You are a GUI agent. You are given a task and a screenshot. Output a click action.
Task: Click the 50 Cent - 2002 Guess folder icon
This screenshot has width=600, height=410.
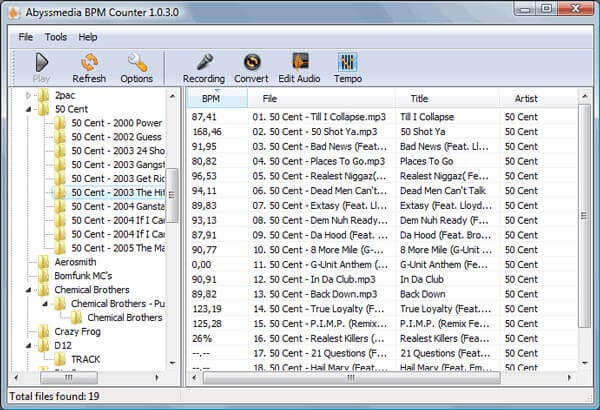60,137
